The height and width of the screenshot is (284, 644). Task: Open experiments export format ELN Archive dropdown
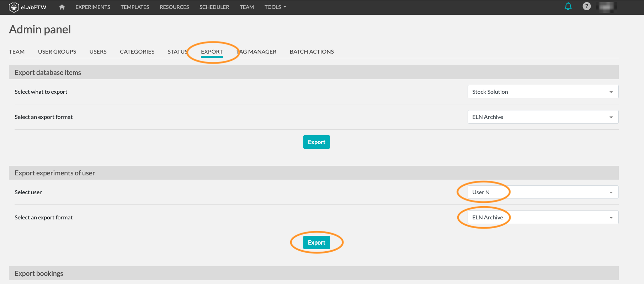pyautogui.click(x=543, y=217)
